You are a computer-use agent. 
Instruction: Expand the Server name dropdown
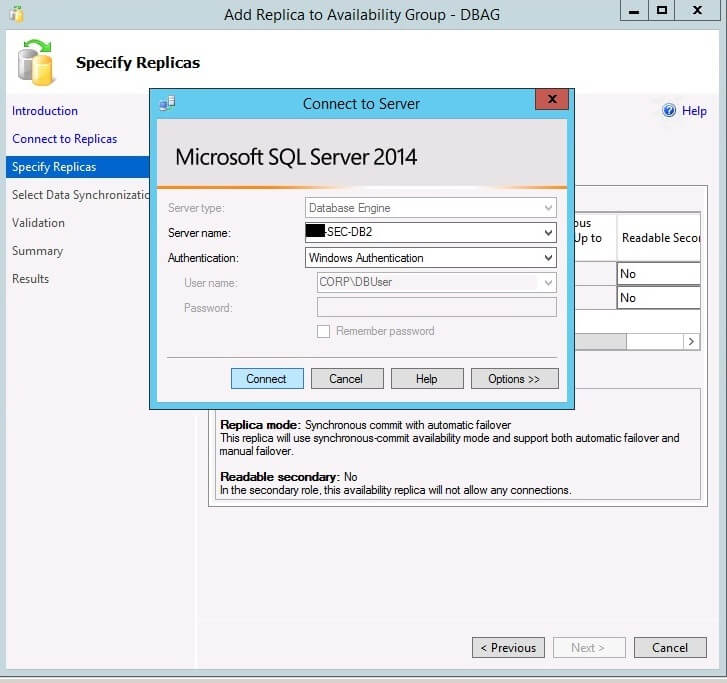coord(547,233)
